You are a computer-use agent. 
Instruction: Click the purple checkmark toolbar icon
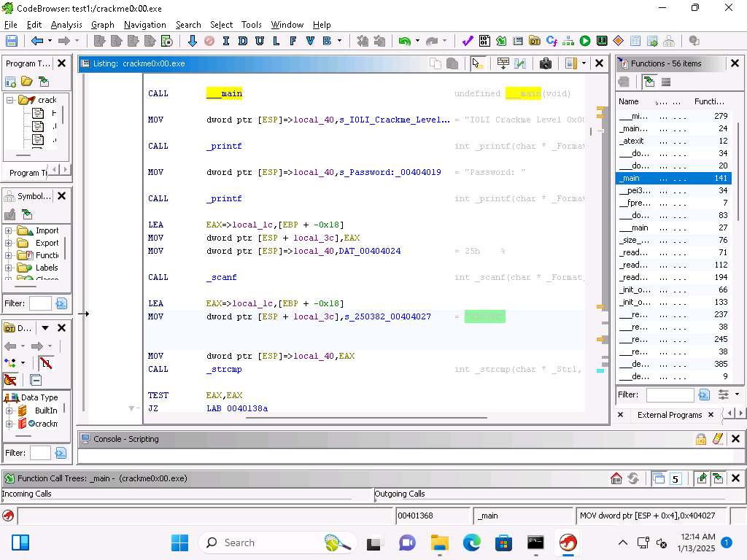click(468, 41)
